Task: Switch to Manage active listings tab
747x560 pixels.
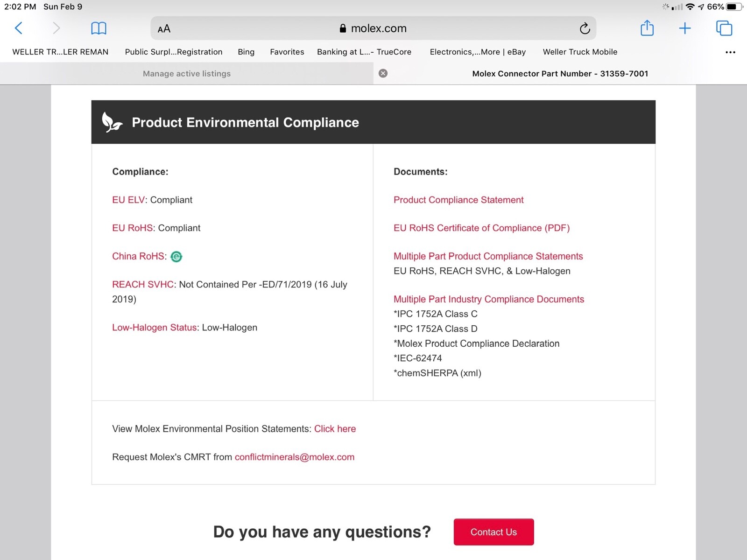Action: (187, 74)
